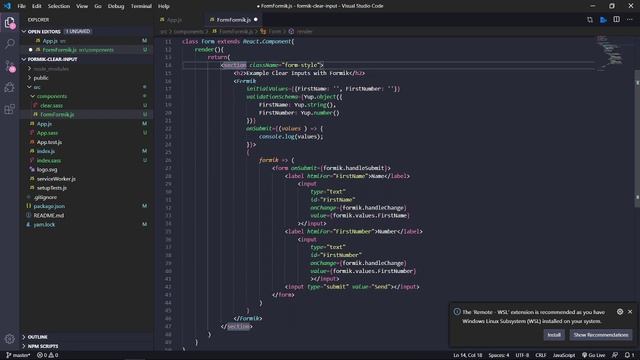Change language mode via JavaScript status item

coord(564,355)
